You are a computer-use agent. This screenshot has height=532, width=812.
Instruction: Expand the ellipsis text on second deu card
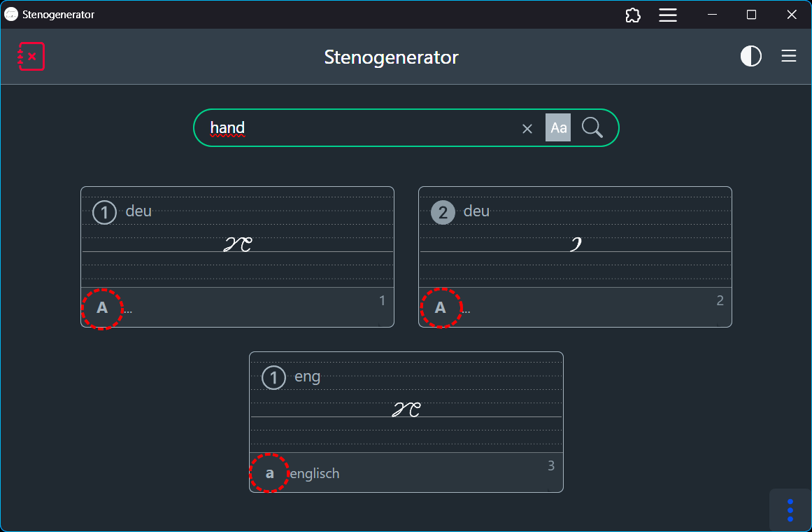[x=466, y=309]
